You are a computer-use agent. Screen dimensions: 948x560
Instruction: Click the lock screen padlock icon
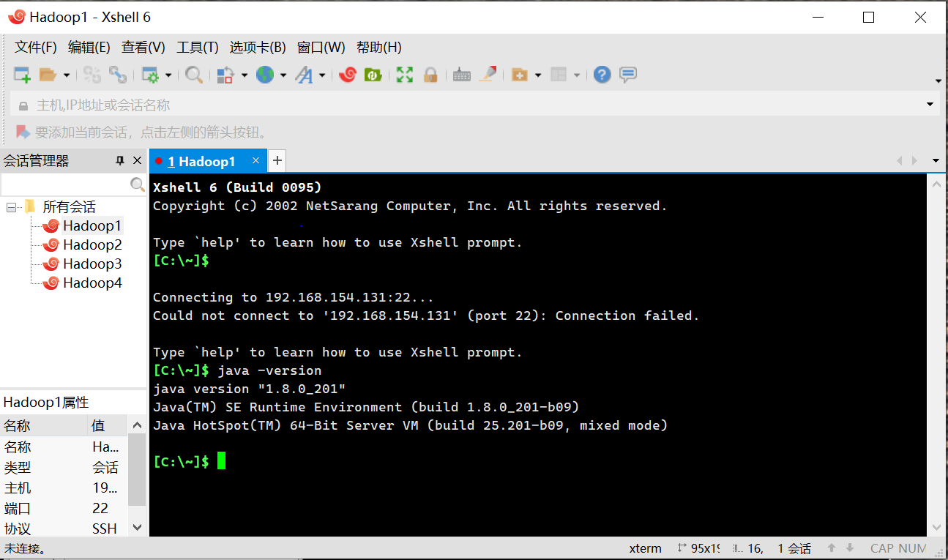point(430,75)
